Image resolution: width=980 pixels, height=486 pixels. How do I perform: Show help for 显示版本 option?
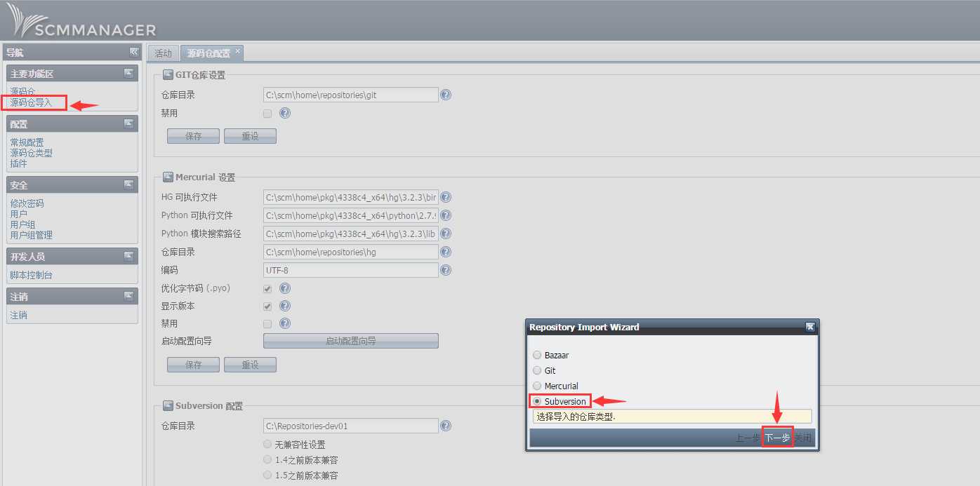[x=285, y=306]
